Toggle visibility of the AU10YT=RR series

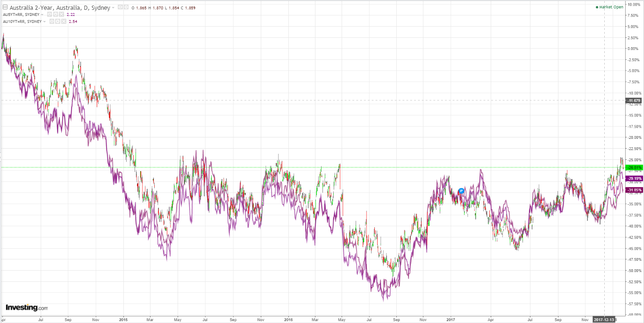[x=52, y=22]
